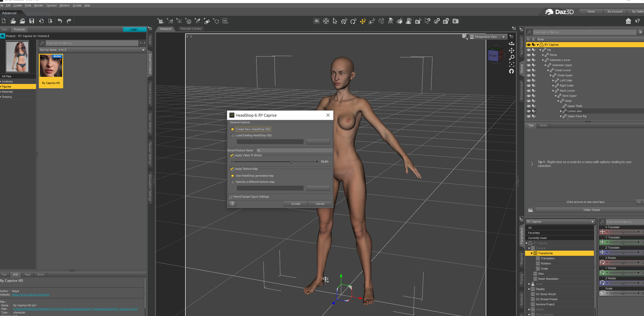Viewport: 644px width, 316px height.
Task: Click the Undo arrow icon
Action: [x=60, y=21]
